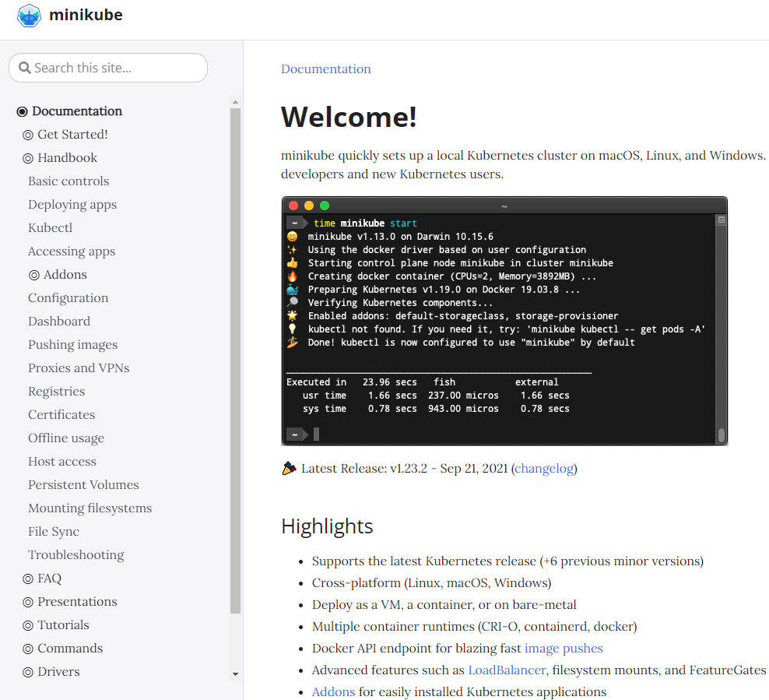Screen dimensions: 769x700
Task: Click the terminal screenshot image
Action: pyautogui.click(x=504, y=321)
